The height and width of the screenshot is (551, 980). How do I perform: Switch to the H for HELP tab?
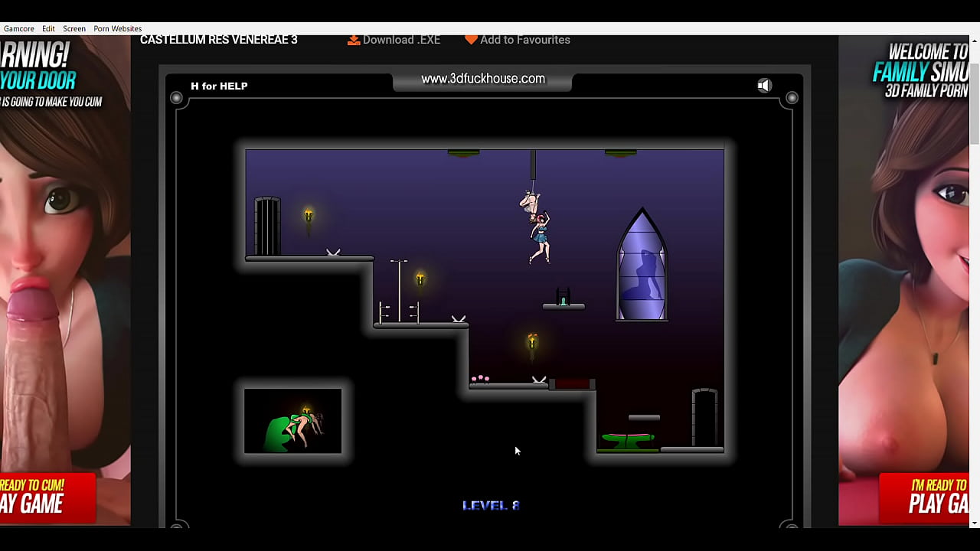219,86
